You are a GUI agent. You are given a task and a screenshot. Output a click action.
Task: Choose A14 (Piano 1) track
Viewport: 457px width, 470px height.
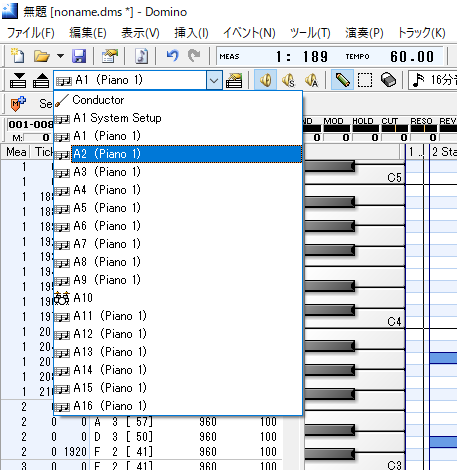[178, 370]
